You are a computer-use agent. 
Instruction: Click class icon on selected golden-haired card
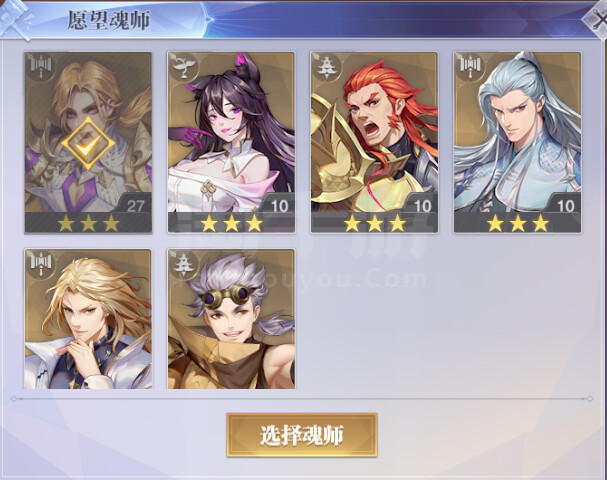click(x=41, y=67)
